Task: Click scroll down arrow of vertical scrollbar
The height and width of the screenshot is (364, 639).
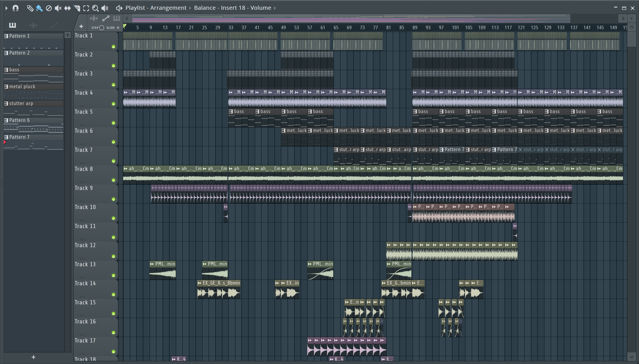Action: (x=632, y=356)
